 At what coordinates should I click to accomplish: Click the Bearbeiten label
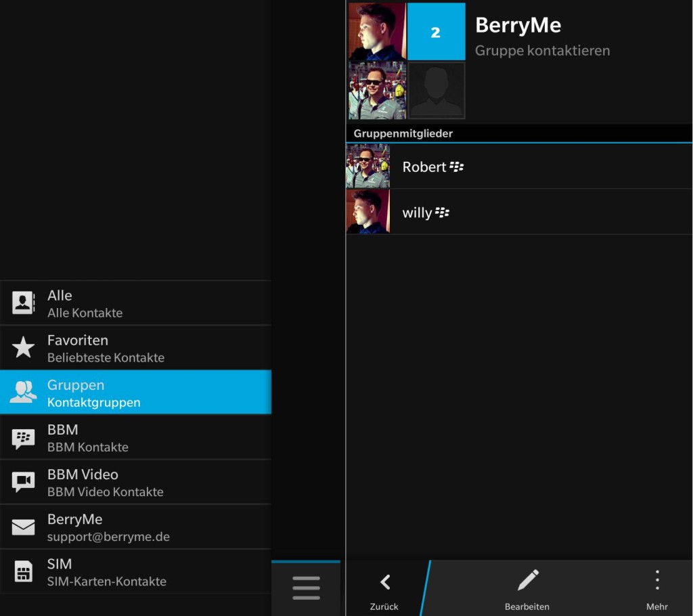click(527, 607)
